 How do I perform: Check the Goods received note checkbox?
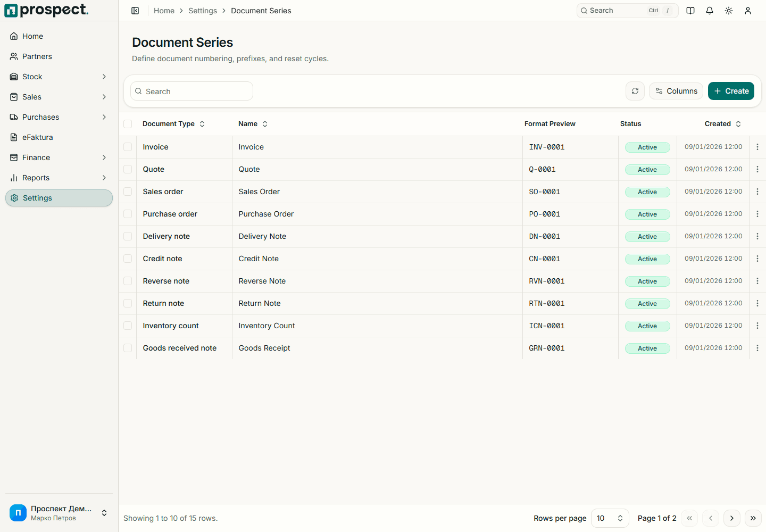click(x=128, y=348)
